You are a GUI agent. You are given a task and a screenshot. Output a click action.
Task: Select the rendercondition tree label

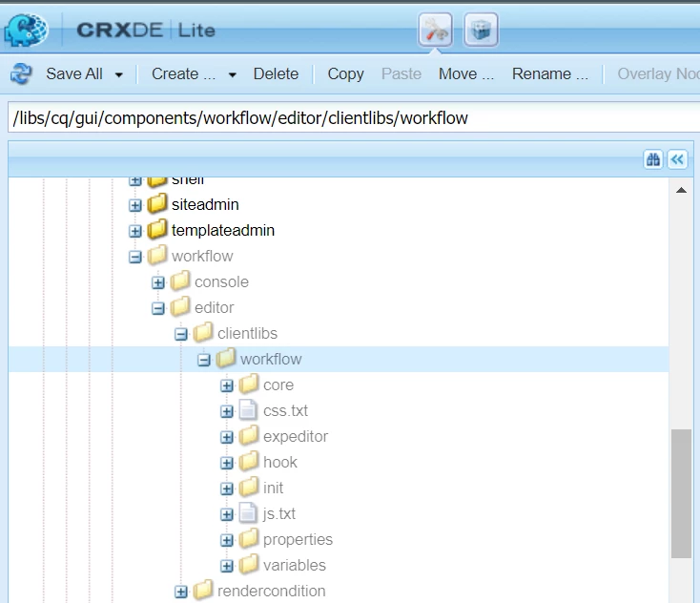pos(272,591)
